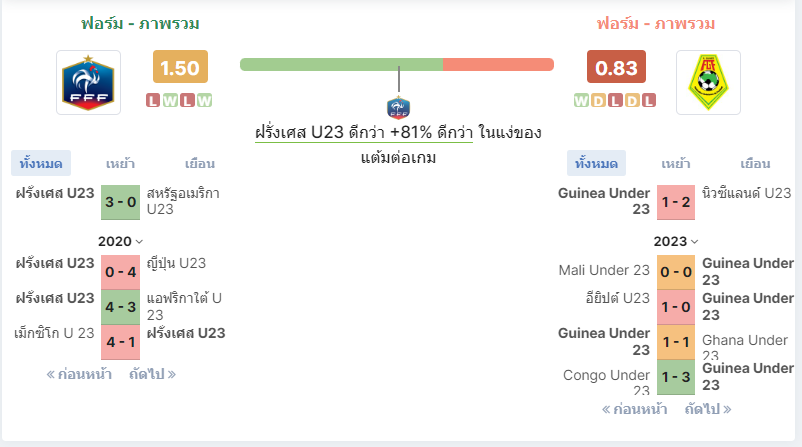This screenshot has height=447, width=802.
Task: Click the Guinea football federation logo
Action: (708, 82)
